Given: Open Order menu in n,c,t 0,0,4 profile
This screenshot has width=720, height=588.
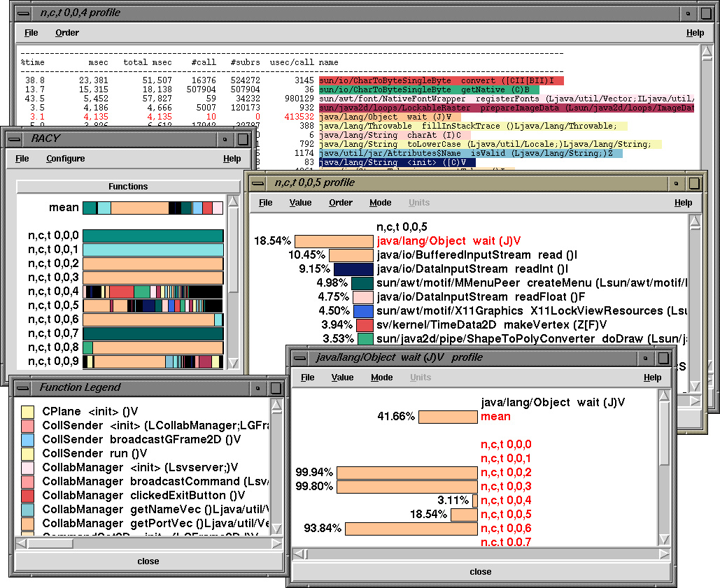Looking at the screenshot, I should (x=67, y=33).
